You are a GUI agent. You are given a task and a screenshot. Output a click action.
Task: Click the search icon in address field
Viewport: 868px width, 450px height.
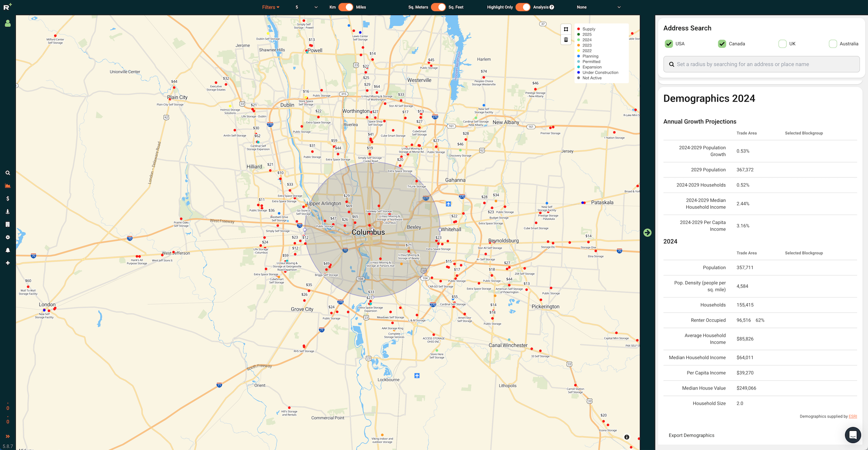pyautogui.click(x=672, y=64)
